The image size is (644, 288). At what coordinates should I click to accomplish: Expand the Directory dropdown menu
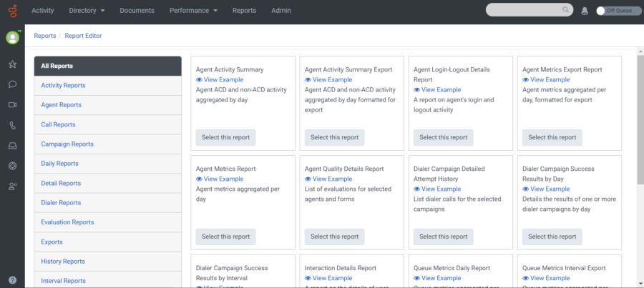tap(87, 11)
